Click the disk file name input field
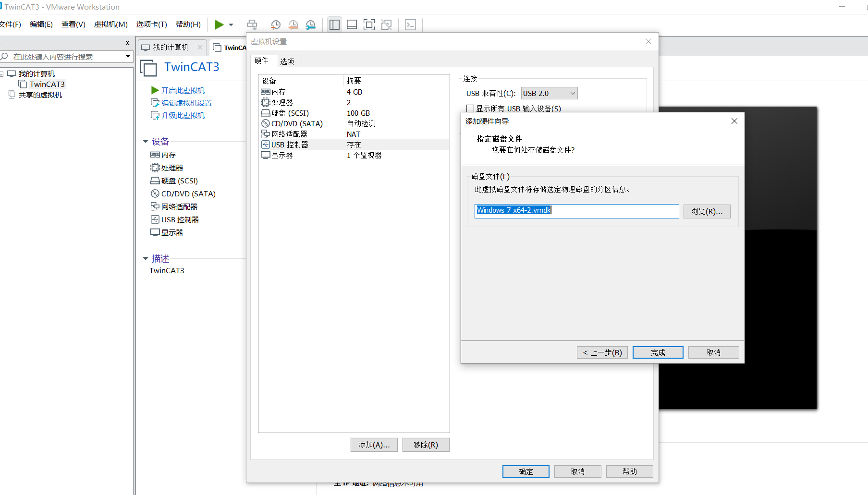 coord(576,211)
